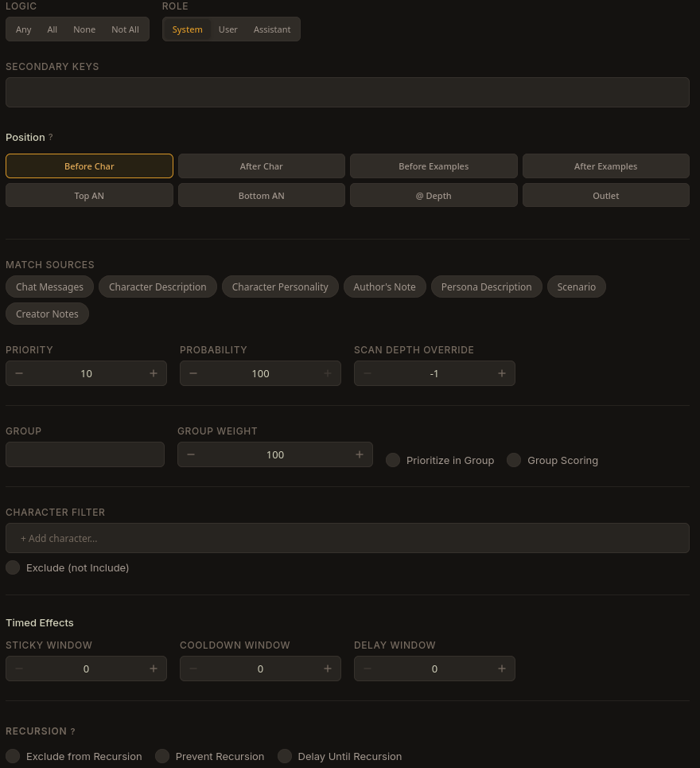Toggle Character Description match source
700x768 pixels.
[x=157, y=287]
